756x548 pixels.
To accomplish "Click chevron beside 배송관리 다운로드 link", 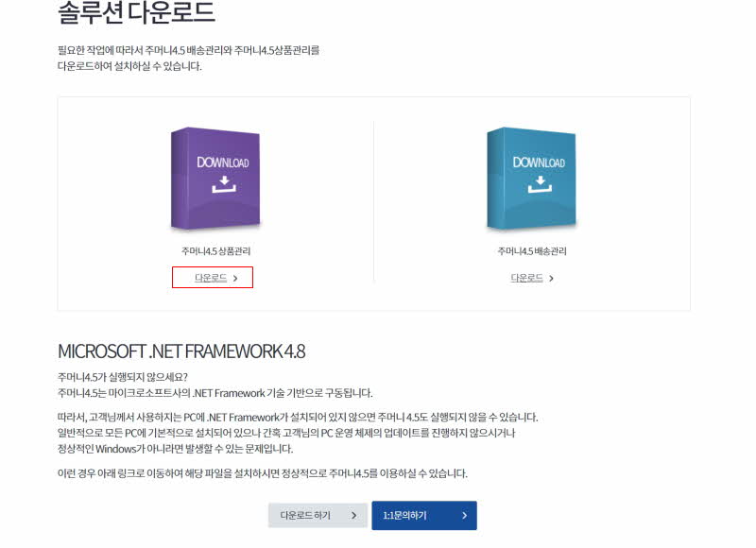I will pos(551,278).
